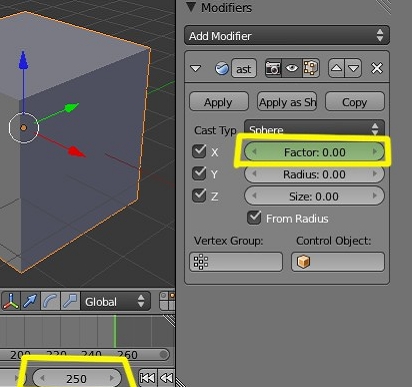Remove the Cast modifier with X
This screenshot has height=387, width=412.
pyautogui.click(x=377, y=68)
